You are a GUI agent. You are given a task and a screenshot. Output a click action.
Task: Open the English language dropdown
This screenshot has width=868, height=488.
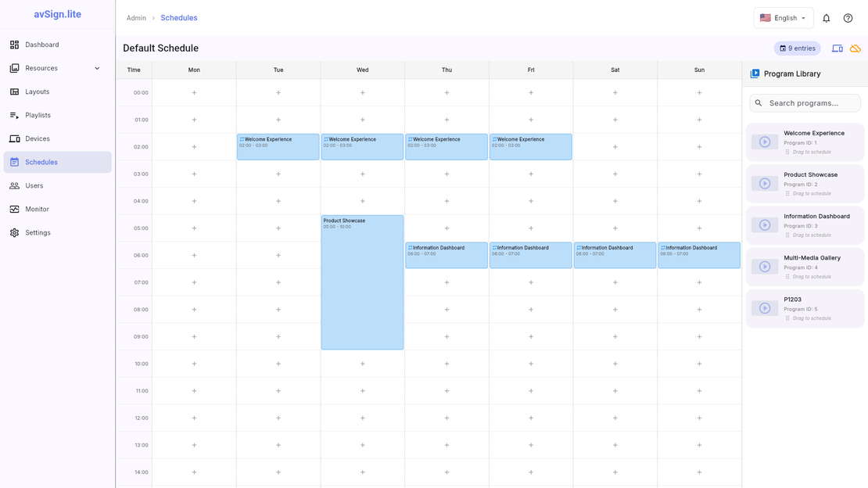click(x=783, y=17)
